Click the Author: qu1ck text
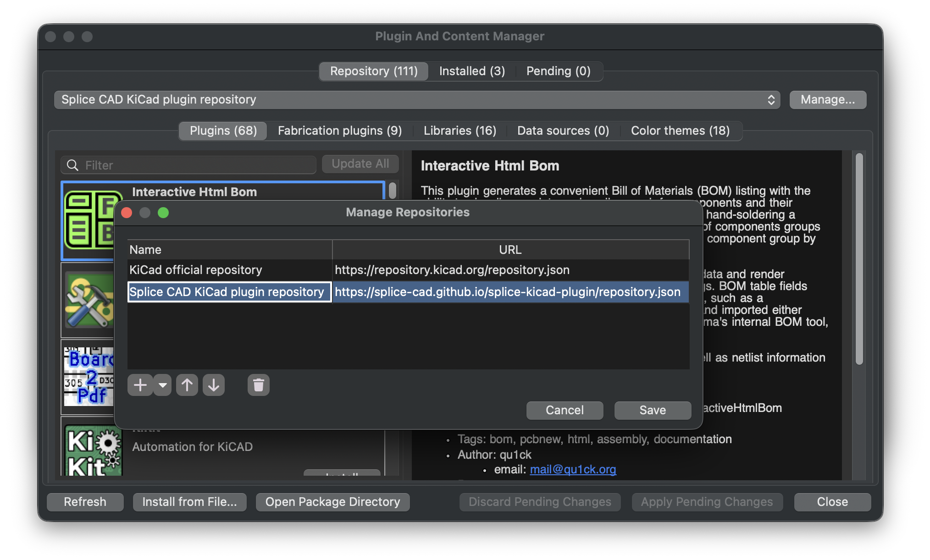This screenshot has height=560, width=930. pyautogui.click(x=494, y=455)
